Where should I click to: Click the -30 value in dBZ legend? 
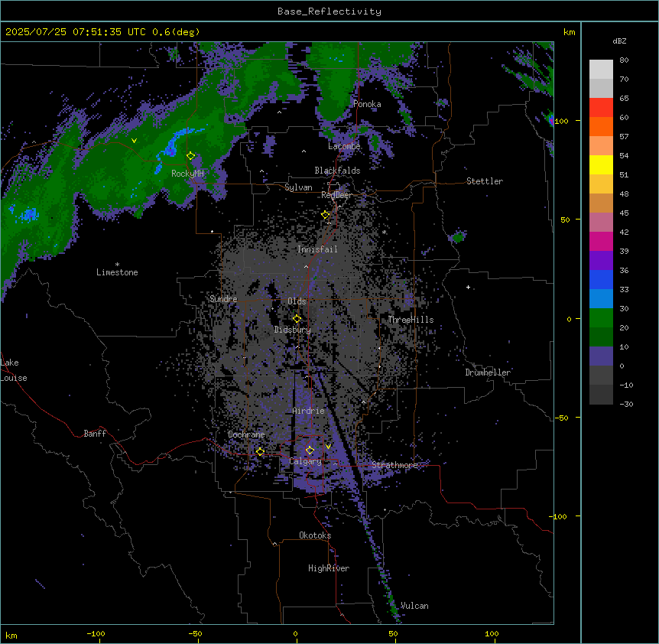[x=626, y=405]
